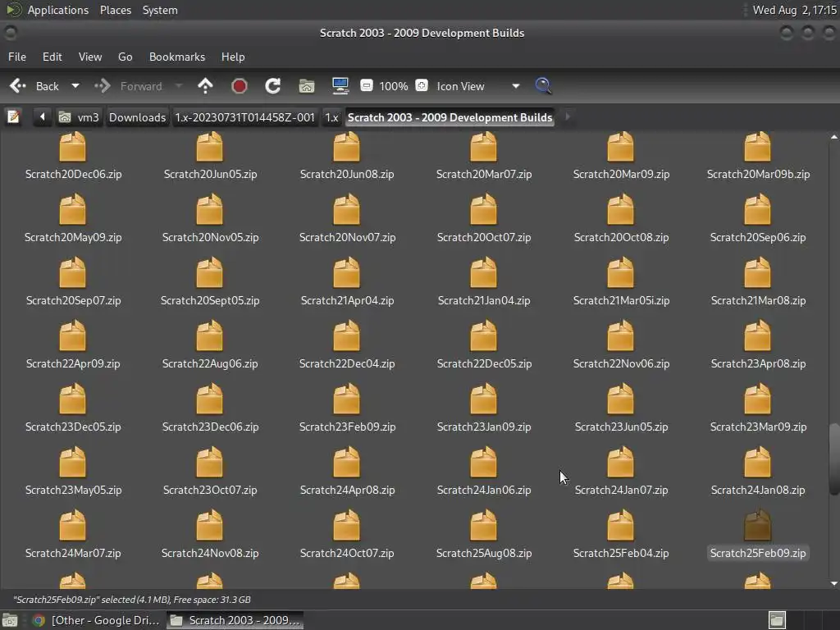Screen dimensions: 840x630
Task: Open the Help menu
Action: tap(233, 57)
